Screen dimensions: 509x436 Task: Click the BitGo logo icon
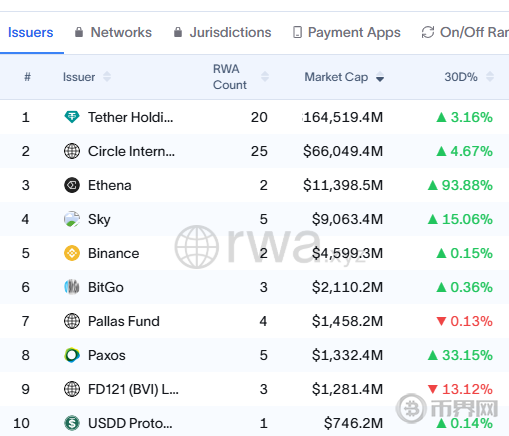(72, 287)
